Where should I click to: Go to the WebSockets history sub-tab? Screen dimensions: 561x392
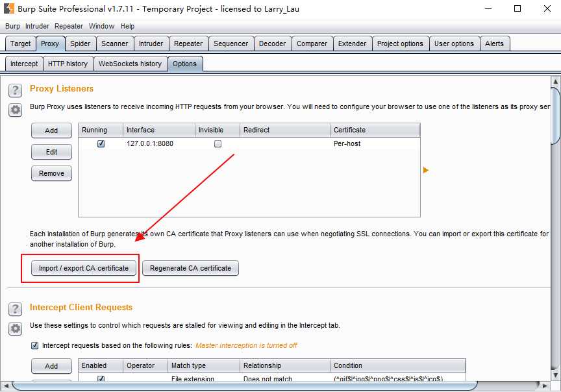[131, 64]
